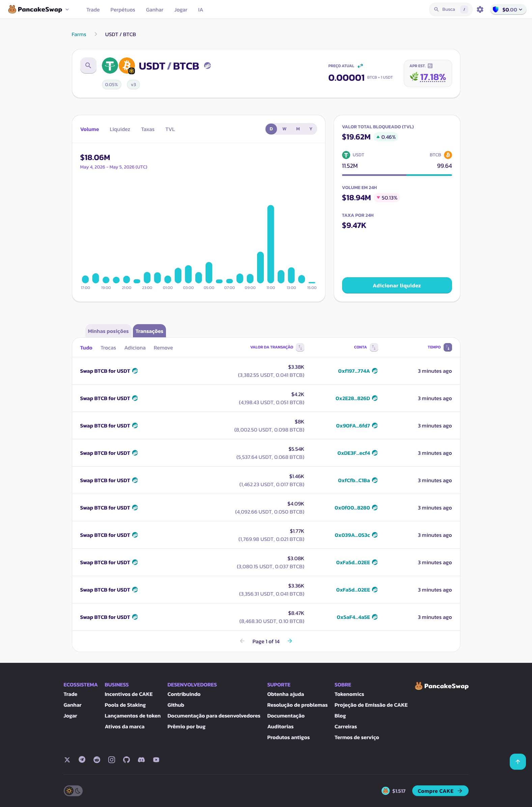Click Compre CAKE button
Image resolution: width=532 pixels, height=807 pixels.
[440, 791]
